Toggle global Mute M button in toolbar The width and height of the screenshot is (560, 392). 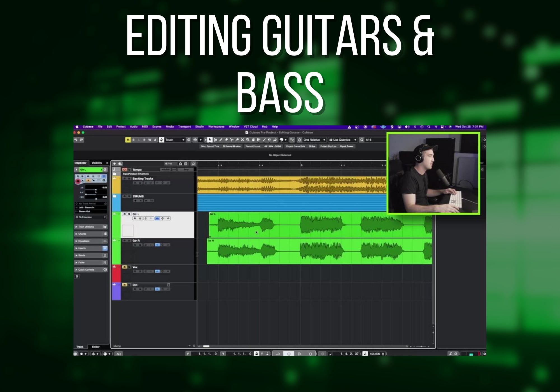click(x=128, y=140)
